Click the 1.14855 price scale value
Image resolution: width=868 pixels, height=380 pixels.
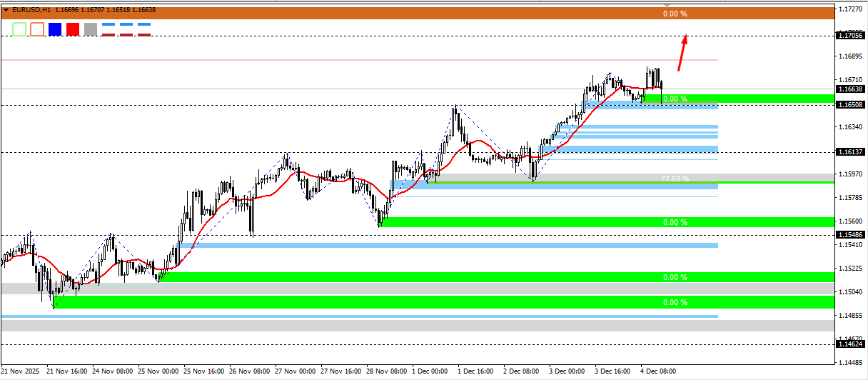tap(852, 316)
